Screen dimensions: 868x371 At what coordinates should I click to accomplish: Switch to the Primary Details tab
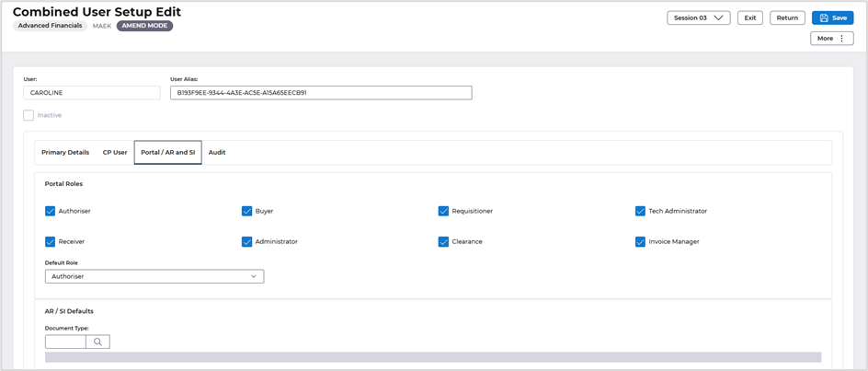click(65, 153)
